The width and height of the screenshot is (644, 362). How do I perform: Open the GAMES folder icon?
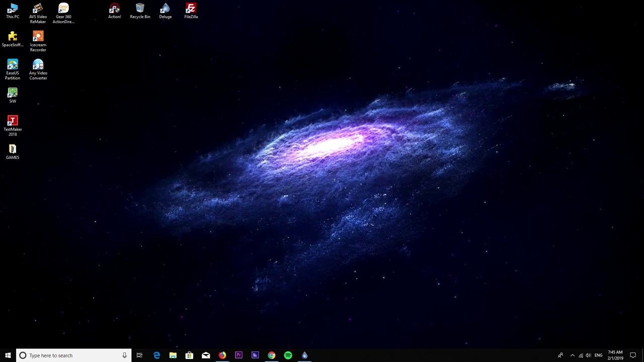(13, 152)
